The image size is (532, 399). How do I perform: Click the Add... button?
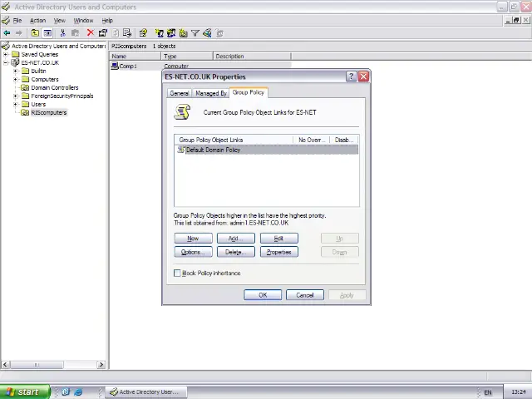(236, 239)
